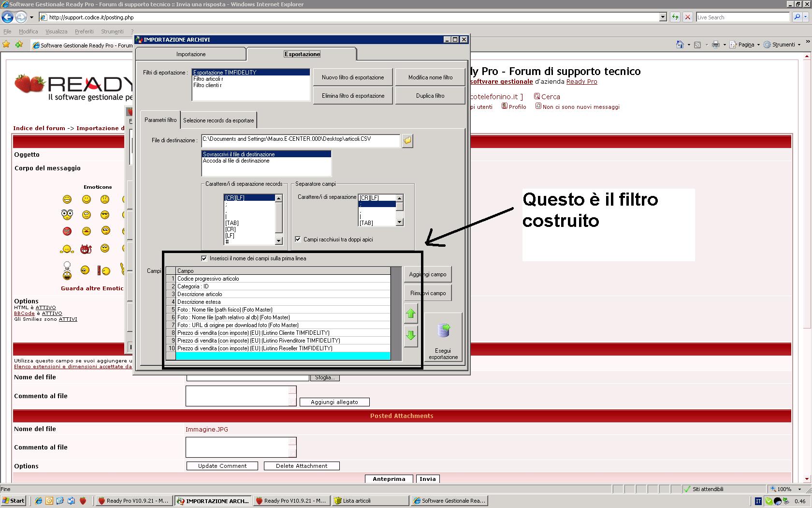Select Esportazione TIMFIDELITY filter in list
The height and width of the screenshot is (508, 812).
[251, 73]
